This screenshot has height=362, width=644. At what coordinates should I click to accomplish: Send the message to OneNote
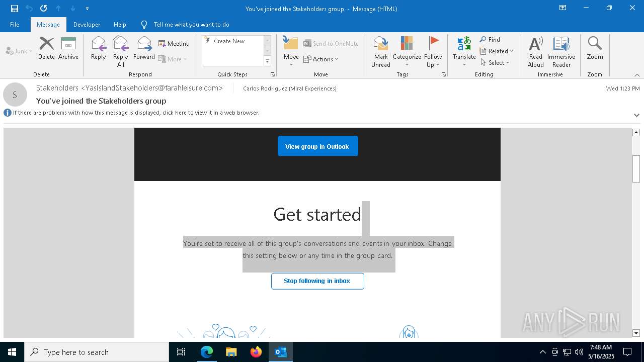pyautogui.click(x=331, y=44)
